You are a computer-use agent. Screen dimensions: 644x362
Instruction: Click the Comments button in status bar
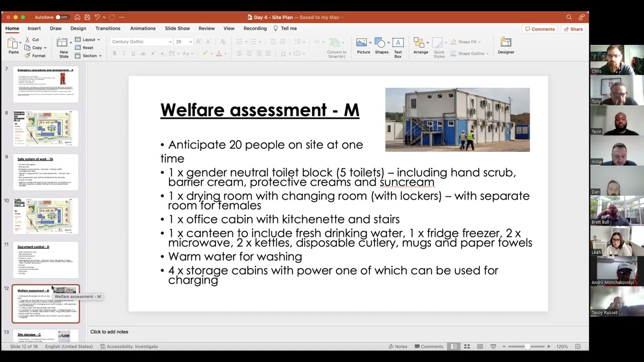[x=428, y=346]
